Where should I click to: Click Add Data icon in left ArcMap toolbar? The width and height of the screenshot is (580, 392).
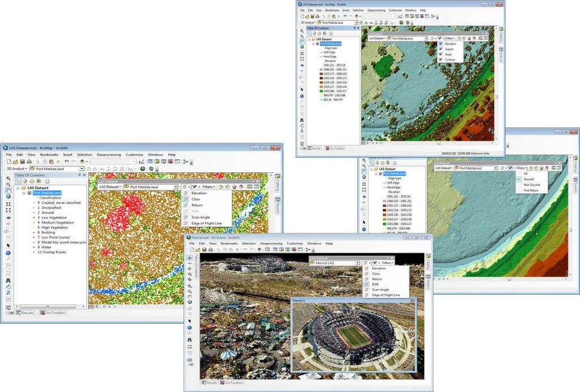tap(82, 161)
